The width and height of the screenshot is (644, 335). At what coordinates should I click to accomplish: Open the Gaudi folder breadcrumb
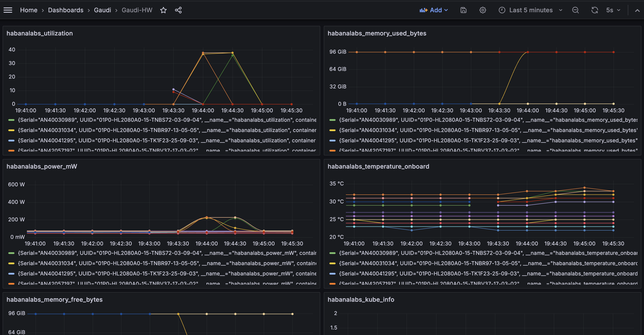(103, 10)
